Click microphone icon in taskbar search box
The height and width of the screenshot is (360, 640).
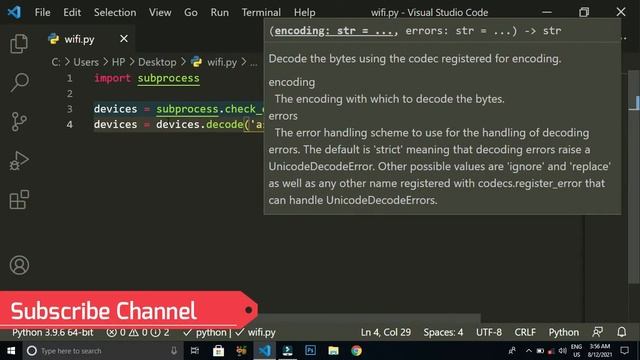point(174,351)
